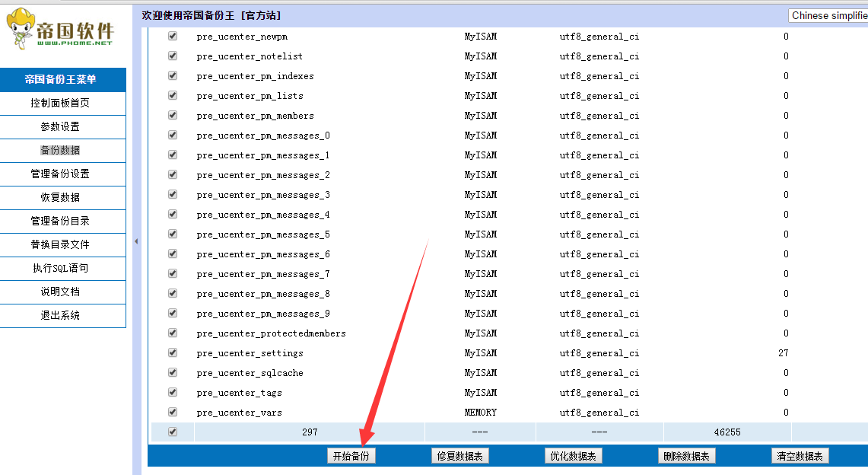Image resolution: width=868 pixels, height=475 pixels.
Task: Click the 删除数据表 button
Action: [686, 456]
